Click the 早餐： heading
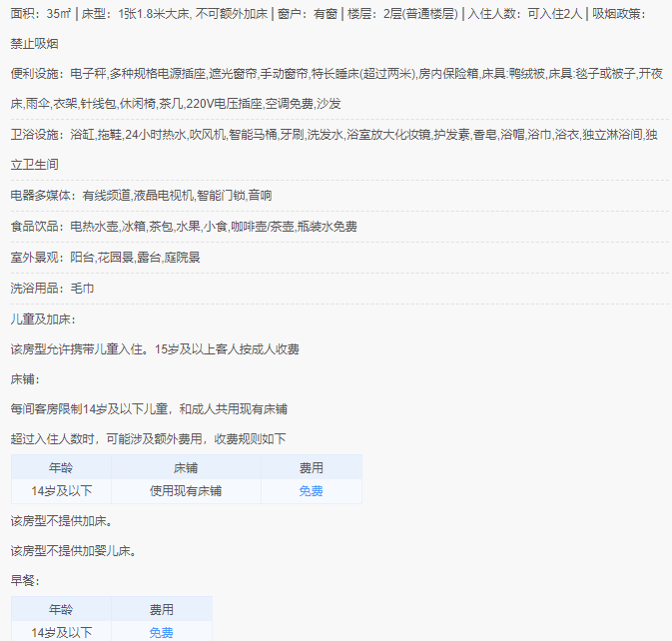 point(25,581)
